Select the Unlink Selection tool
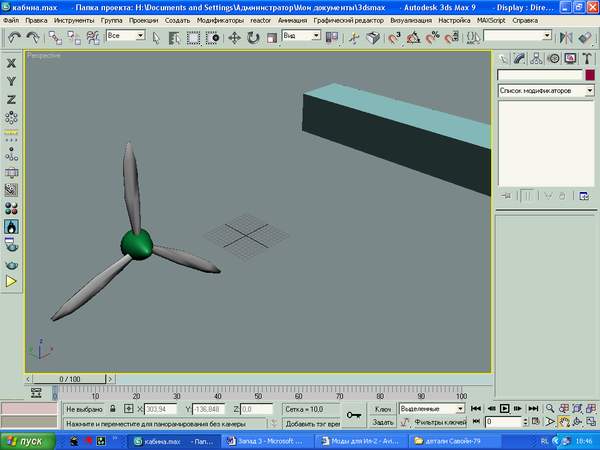The width and height of the screenshot is (600, 450). [x=74, y=38]
